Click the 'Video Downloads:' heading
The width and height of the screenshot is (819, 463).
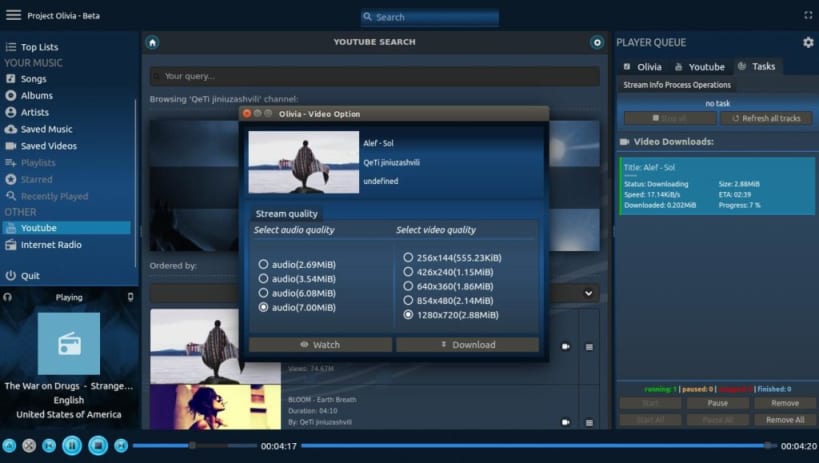tap(673, 142)
